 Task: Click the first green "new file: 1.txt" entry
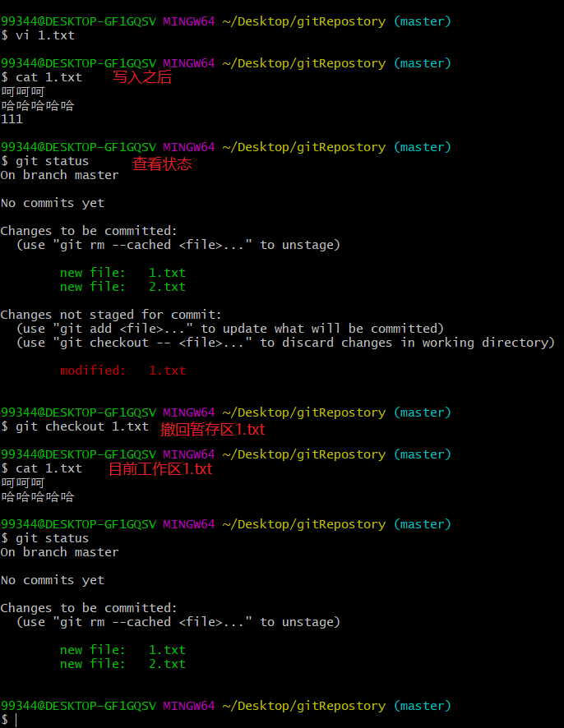pyautogui.click(x=123, y=273)
